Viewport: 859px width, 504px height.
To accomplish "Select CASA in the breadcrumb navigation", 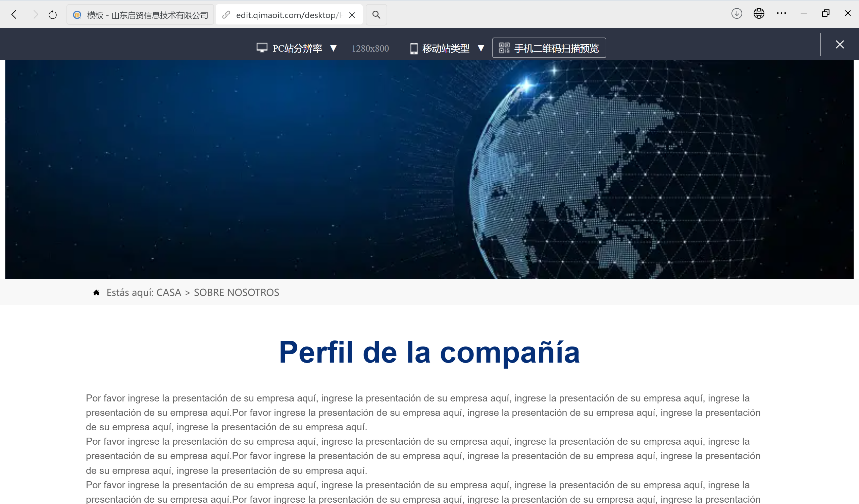I will (168, 292).
